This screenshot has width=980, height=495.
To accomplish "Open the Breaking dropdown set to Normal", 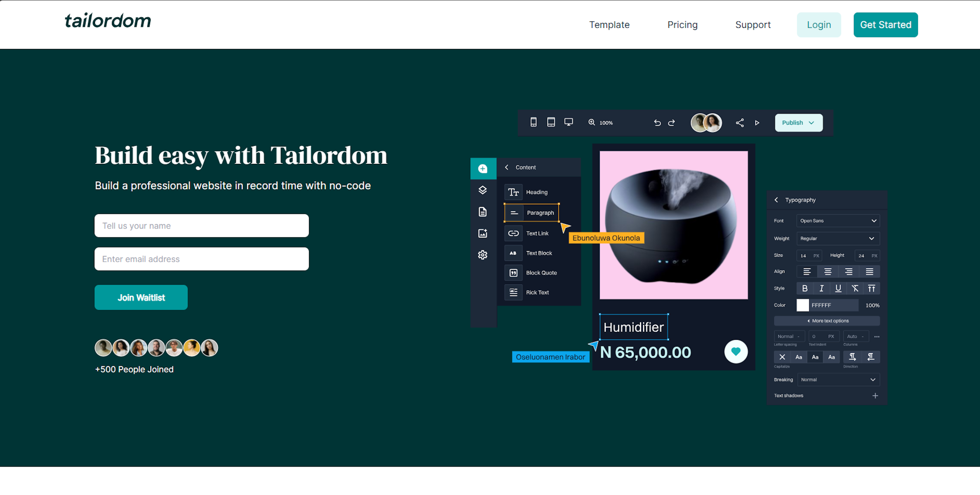I will tap(838, 379).
